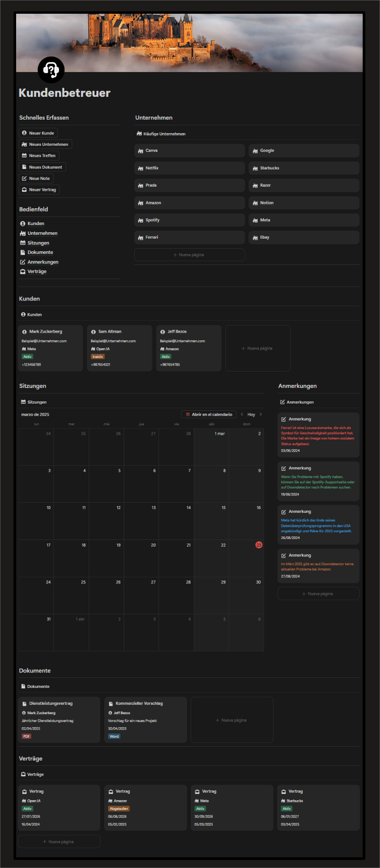Click the person icon beside Mark Zuckerberg customer card

(24, 332)
